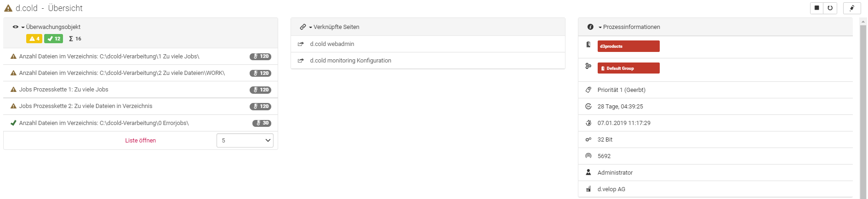Restart the process using the circular arrow icon
Image resolution: width=868 pixels, height=199 pixels.
point(830,8)
